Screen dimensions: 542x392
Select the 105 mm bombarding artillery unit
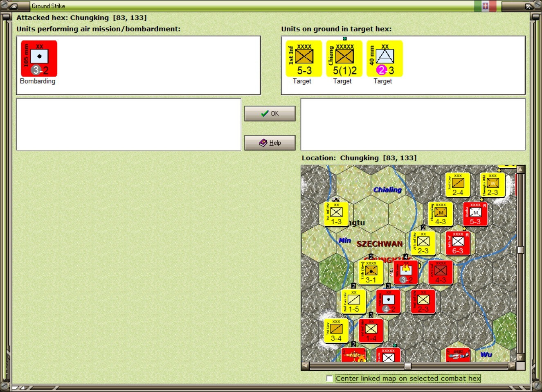tap(39, 59)
